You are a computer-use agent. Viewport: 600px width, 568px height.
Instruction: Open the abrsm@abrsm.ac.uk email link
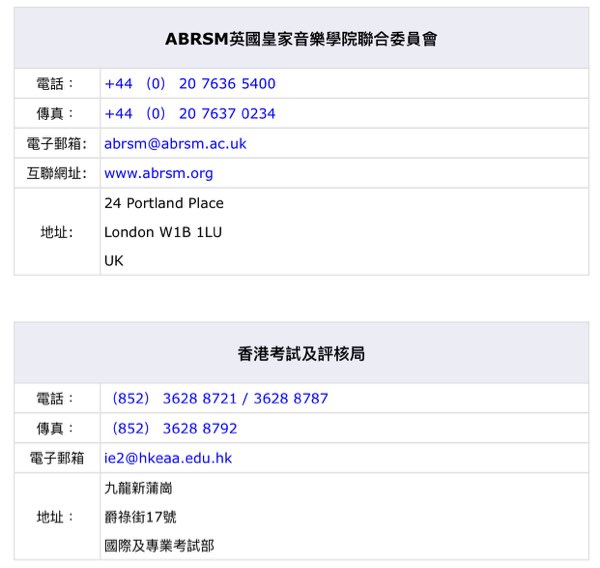tap(175, 144)
